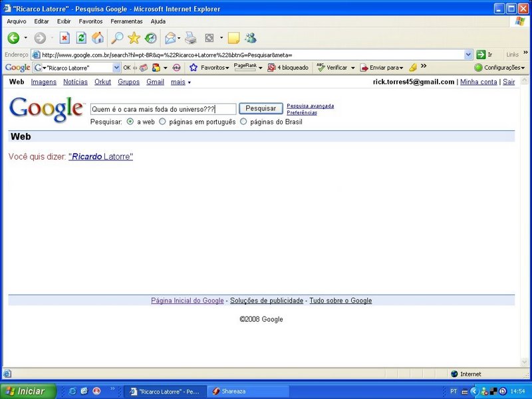Open the Search magnifier pane
The image size is (532, 399).
click(x=117, y=38)
